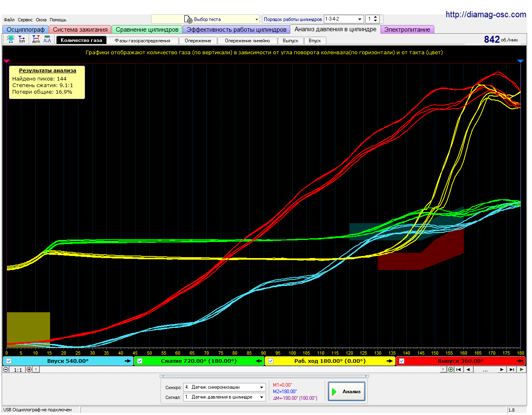Switch to the Система зажигания tab
Image resolution: width=532 pixels, height=415 pixels.
point(80,30)
